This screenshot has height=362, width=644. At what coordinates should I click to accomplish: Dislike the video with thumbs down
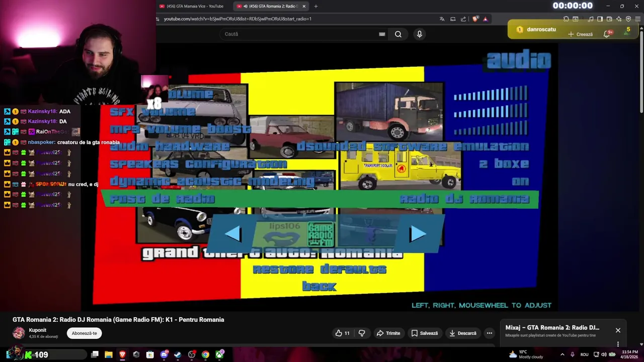tap(362, 333)
